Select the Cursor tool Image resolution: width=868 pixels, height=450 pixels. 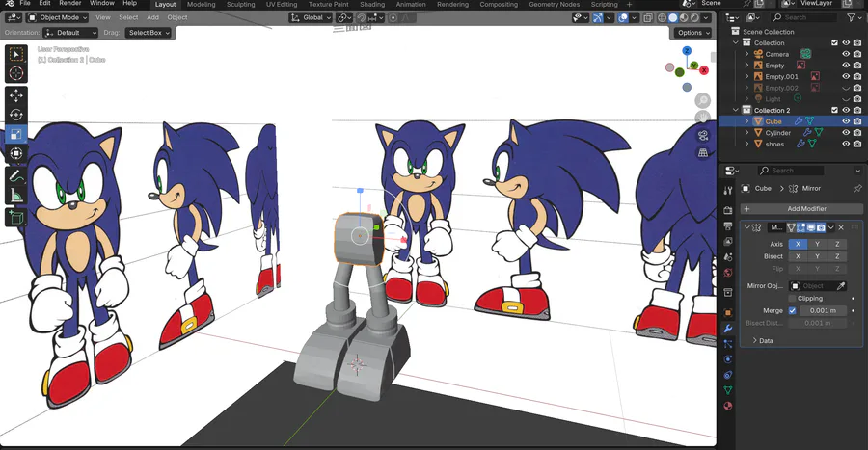pos(16,73)
